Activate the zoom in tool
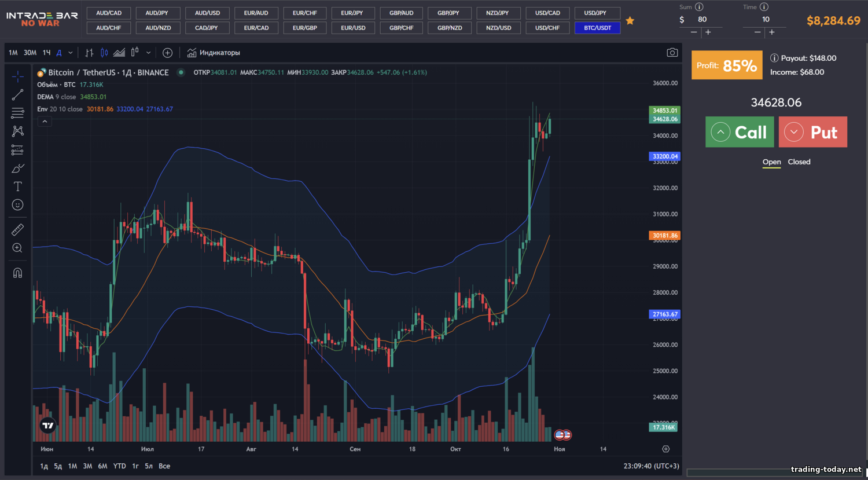This screenshot has height=480, width=868. (17, 248)
